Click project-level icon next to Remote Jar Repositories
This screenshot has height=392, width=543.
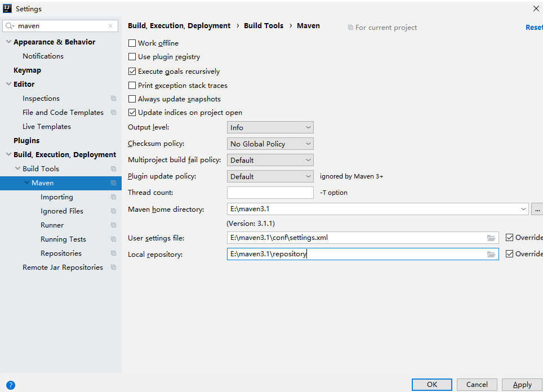coord(113,268)
